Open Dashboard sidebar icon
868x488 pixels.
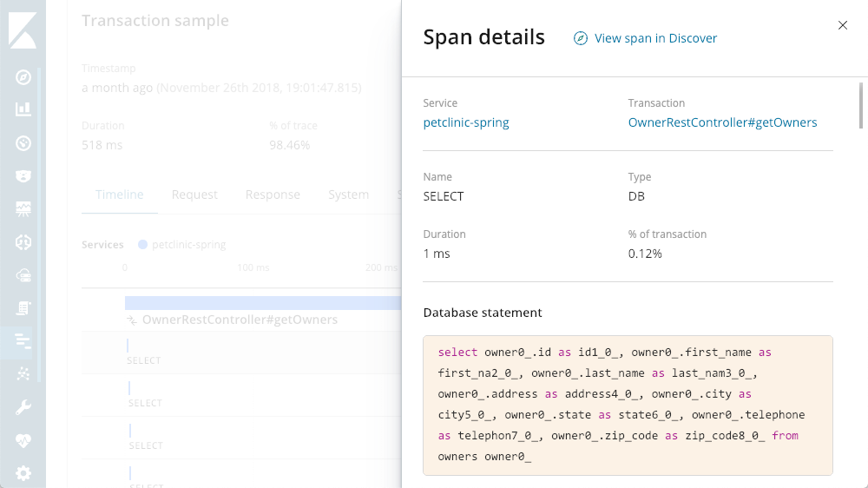coord(23,143)
